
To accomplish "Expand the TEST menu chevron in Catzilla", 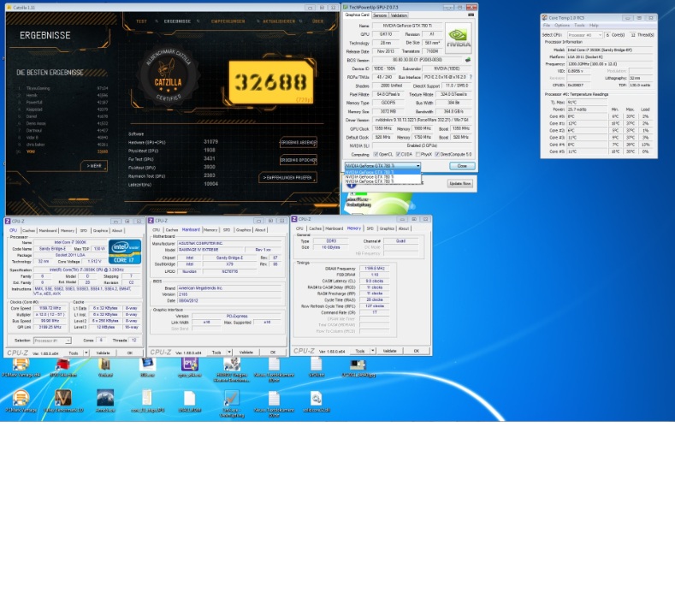I will coord(157,21).
